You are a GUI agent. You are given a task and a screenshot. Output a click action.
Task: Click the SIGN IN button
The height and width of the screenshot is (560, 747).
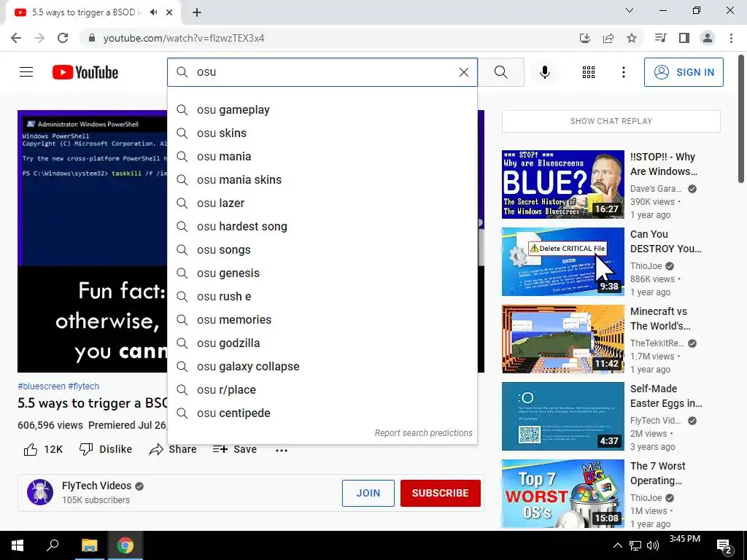683,72
